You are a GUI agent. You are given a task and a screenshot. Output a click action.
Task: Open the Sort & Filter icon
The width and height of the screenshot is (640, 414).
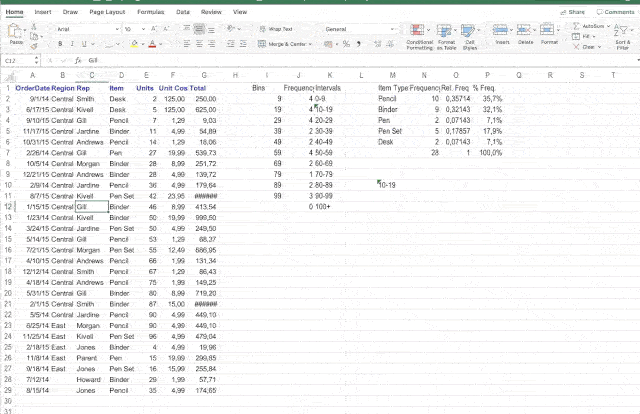pos(621,30)
